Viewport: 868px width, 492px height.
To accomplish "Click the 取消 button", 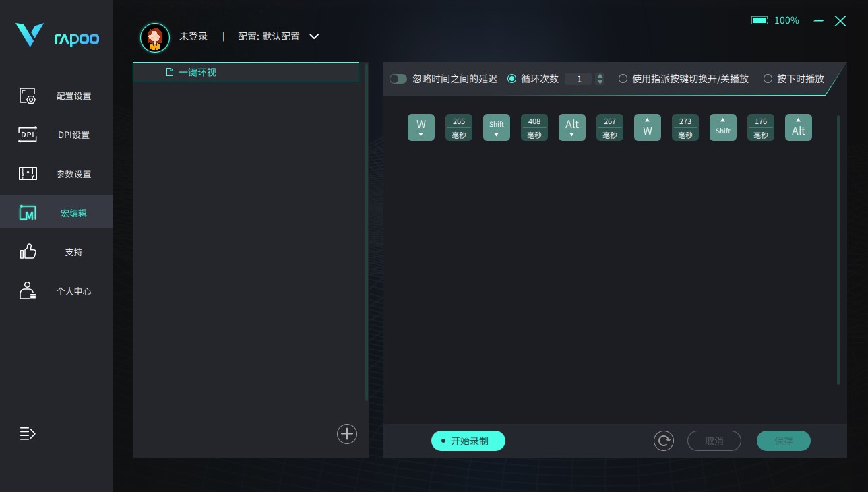I will (714, 441).
